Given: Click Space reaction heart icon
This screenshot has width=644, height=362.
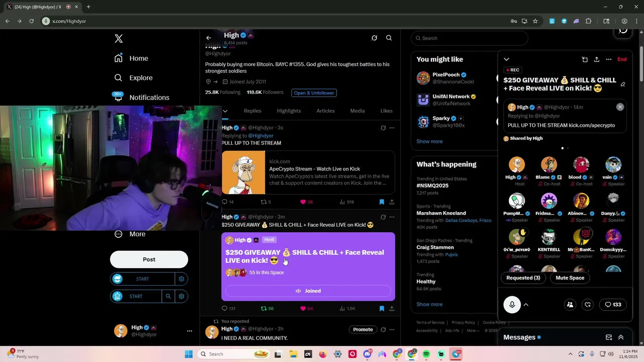Looking at the screenshot, I should (x=588, y=305).
